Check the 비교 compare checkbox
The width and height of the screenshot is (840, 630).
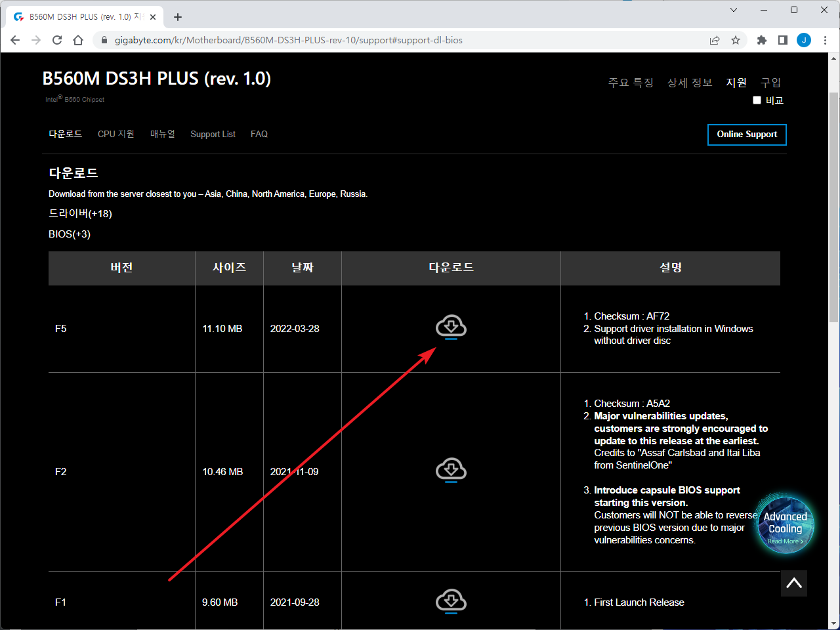[757, 100]
